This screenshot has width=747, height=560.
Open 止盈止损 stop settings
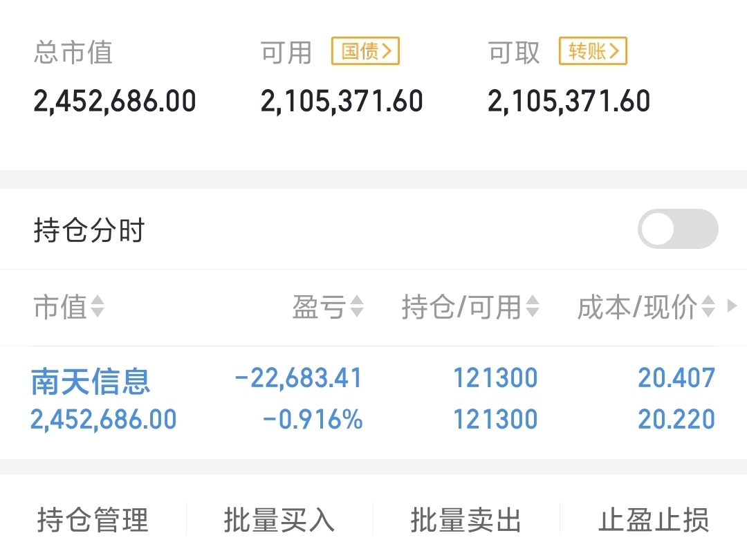[x=654, y=519]
